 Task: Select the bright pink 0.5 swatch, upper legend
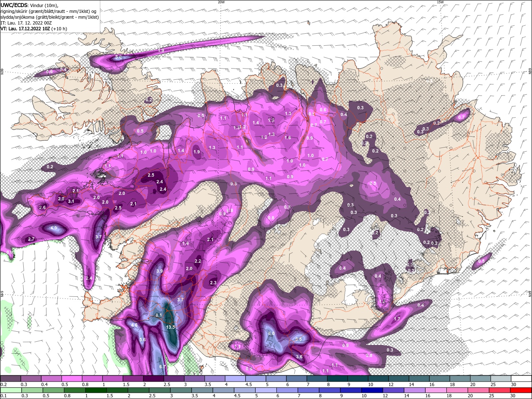click(71, 379)
